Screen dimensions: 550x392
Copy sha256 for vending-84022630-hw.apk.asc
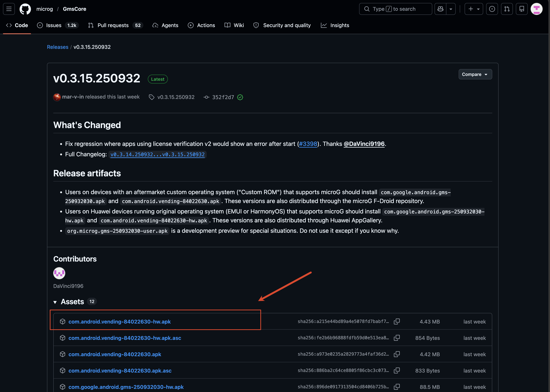point(397,338)
